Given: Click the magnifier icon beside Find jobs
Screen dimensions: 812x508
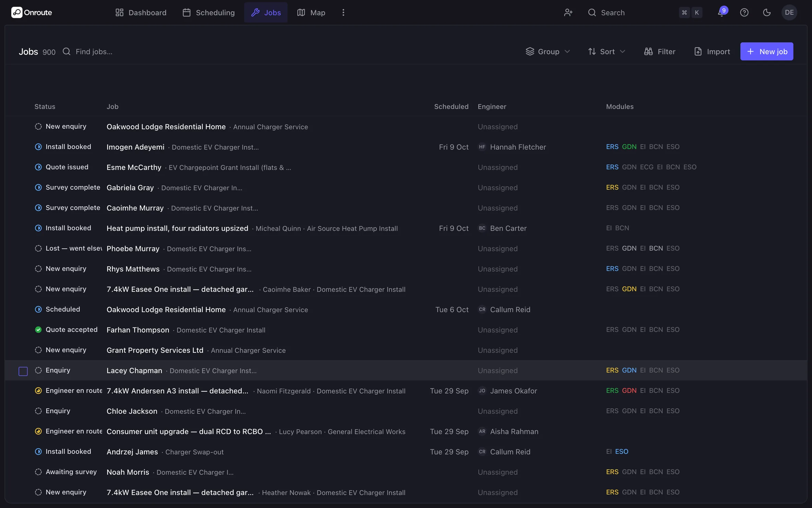Looking at the screenshot, I should point(67,51).
